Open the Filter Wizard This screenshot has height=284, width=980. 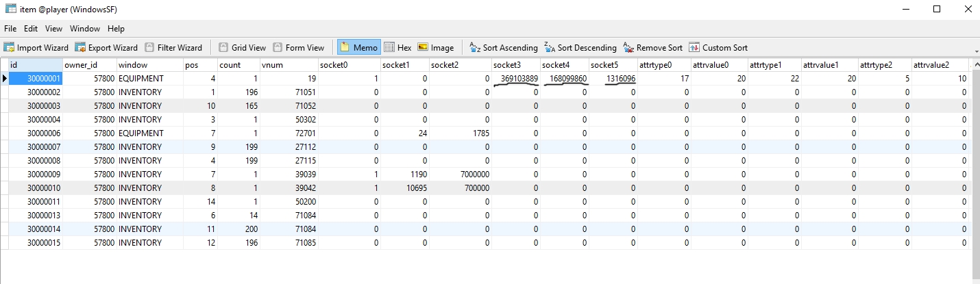pyautogui.click(x=173, y=48)
